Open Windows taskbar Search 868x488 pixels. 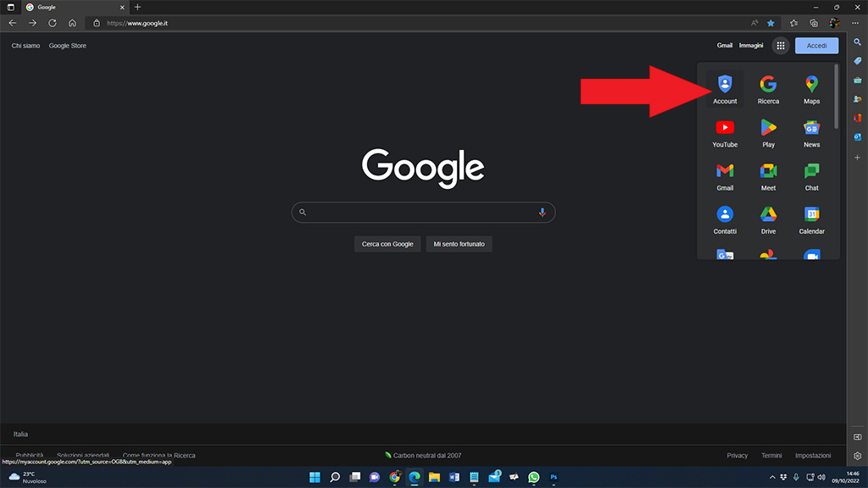click(335, 477)
